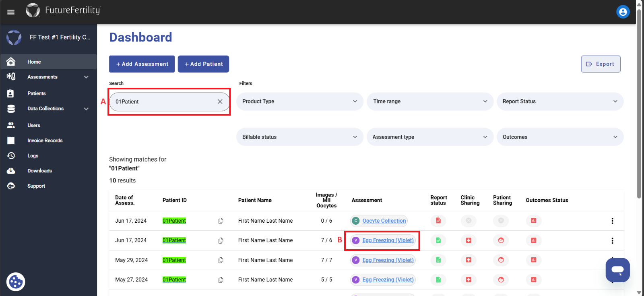Open the cookie preferences icon
The height and width of the screenshot is (296, 644).
pos(16,282)
